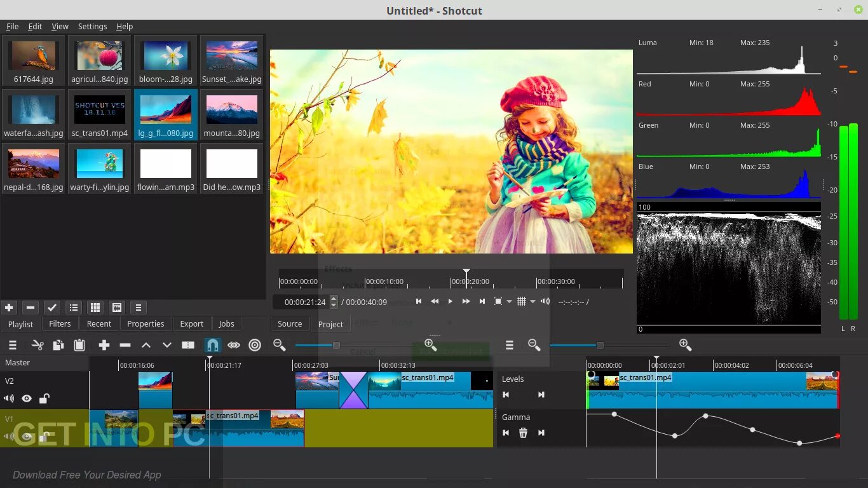Select the purple transition clip on V2
868x488 pixels.
(x=354, y=390)
